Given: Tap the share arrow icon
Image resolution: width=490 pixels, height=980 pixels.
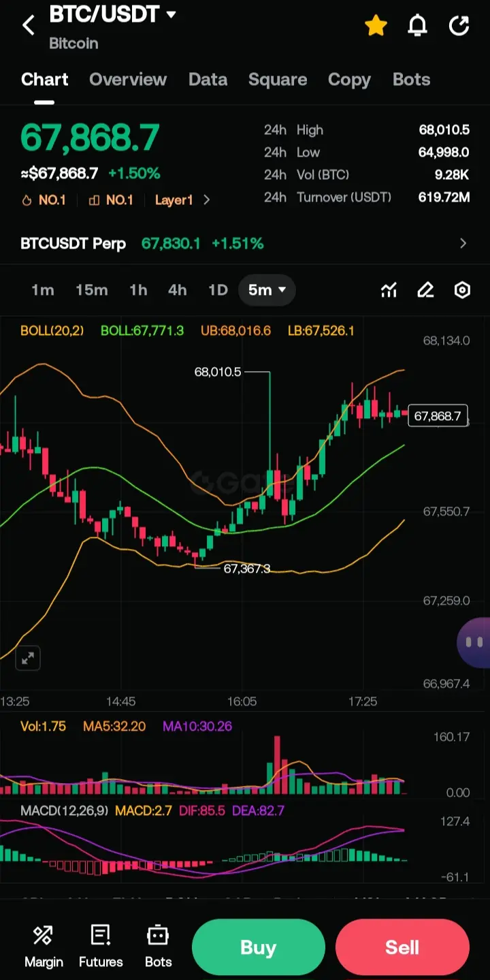Looking at the screenshot, I should [459, 26].
